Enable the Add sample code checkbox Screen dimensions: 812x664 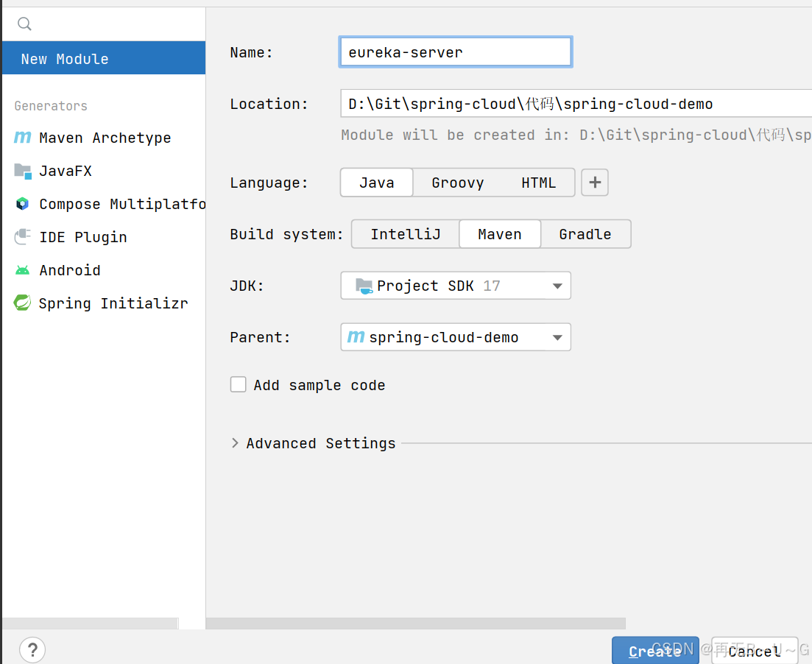pyautogui.click(x=239, y=384)
